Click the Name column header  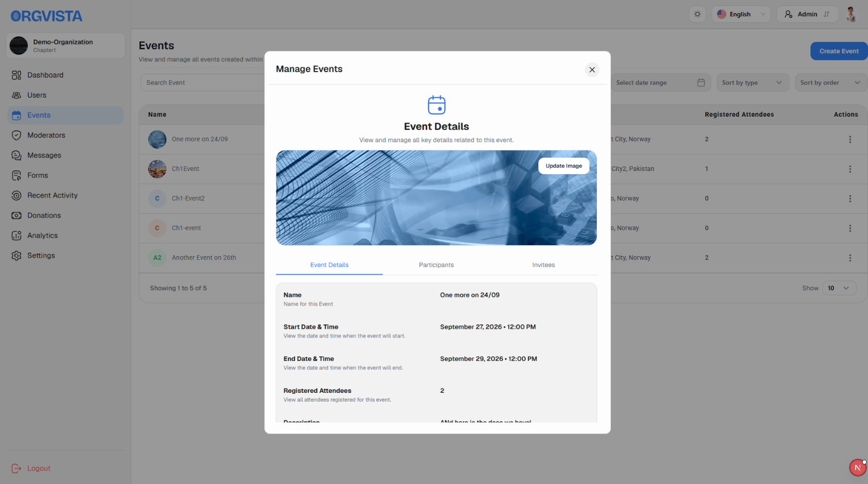[157, 114]
